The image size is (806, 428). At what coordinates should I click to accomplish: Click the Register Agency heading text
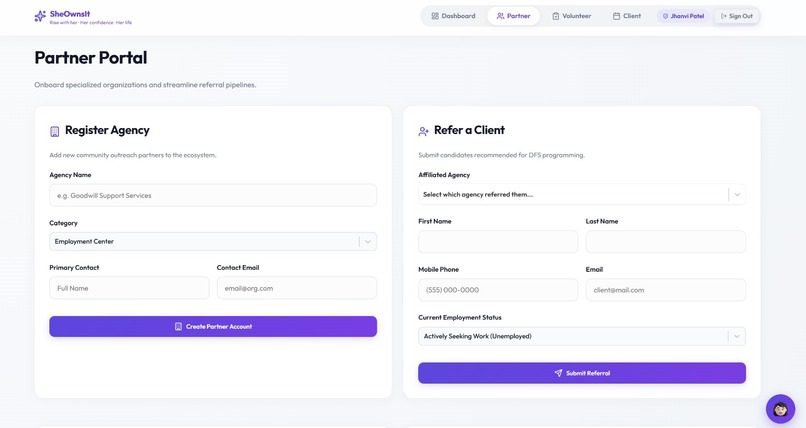click(107, 131)
